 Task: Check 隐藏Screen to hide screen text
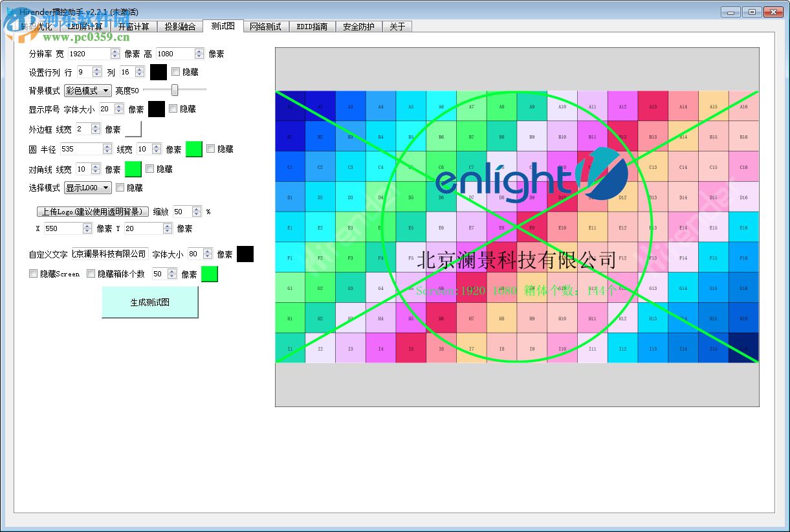point(33,273)
